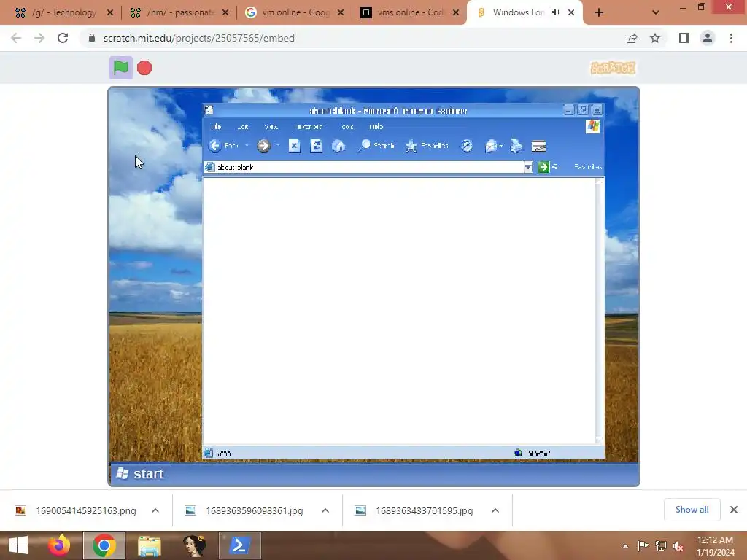Click the IE Refresh page icon

tap(317, 146)
